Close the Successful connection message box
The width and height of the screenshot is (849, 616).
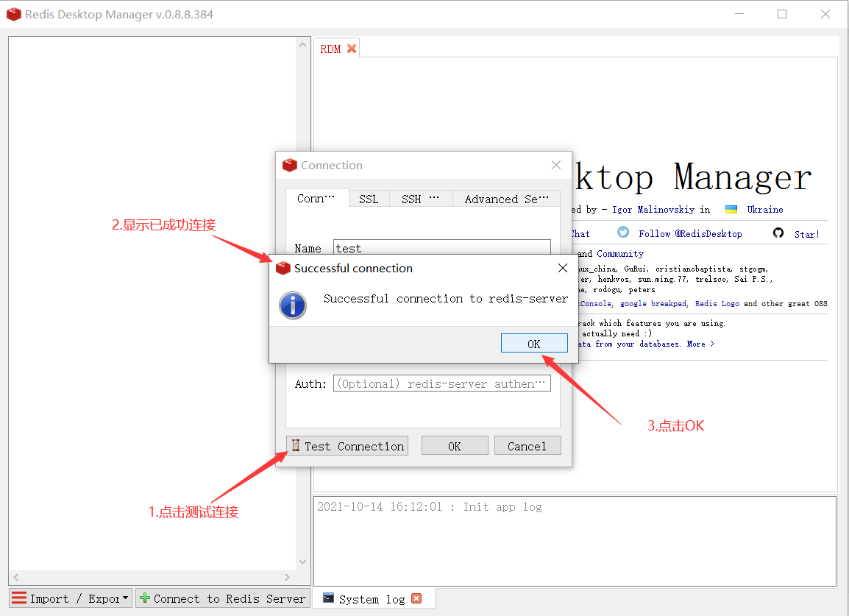point(563,268)
